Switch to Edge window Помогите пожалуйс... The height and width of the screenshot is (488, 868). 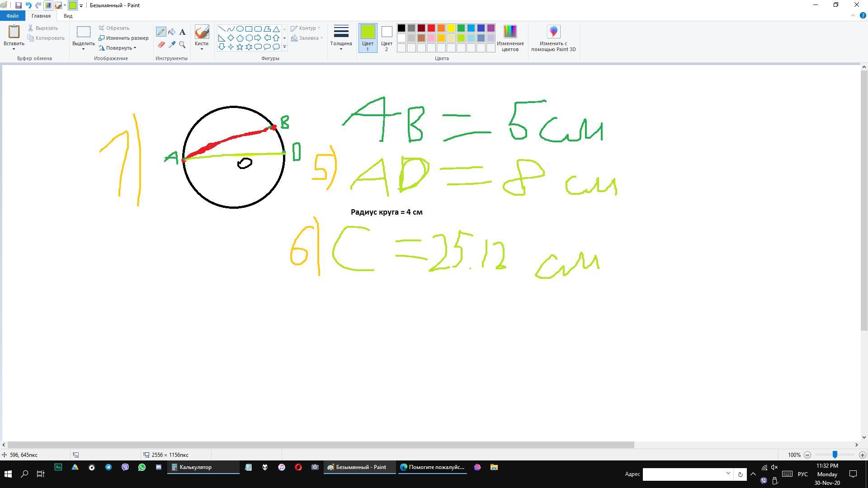click(x=432, y=467)
